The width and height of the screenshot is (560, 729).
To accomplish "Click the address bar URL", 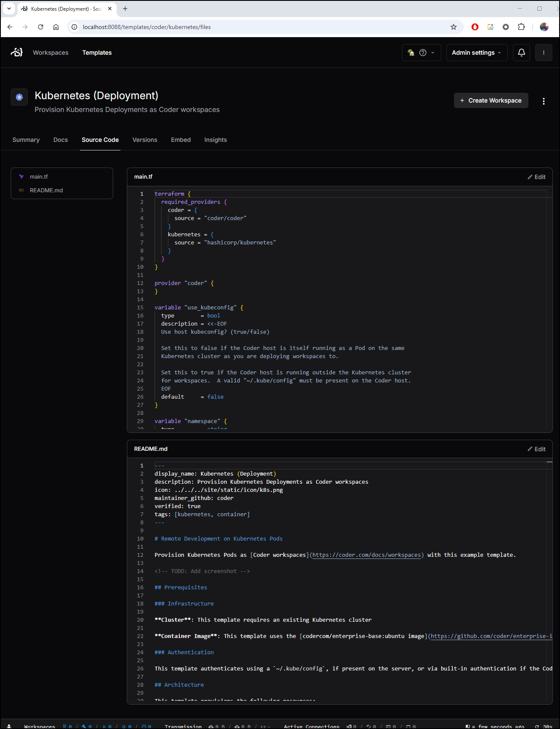I will tap(147, 27).
